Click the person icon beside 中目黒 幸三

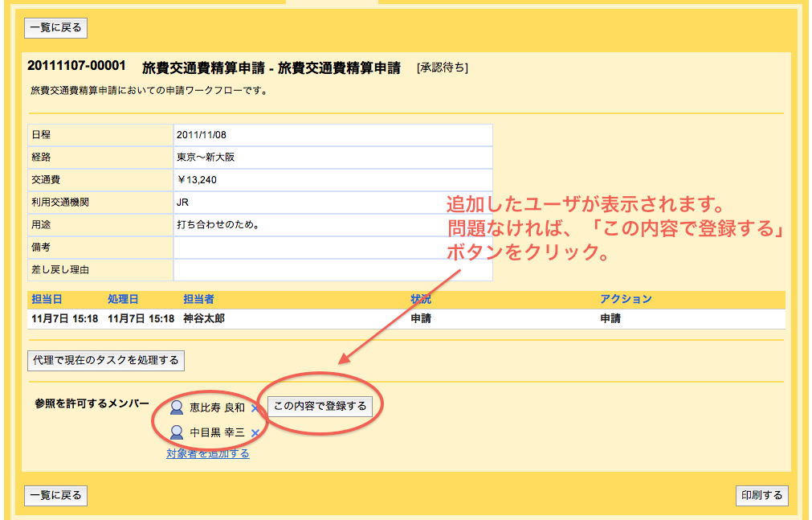coord(177,432)
